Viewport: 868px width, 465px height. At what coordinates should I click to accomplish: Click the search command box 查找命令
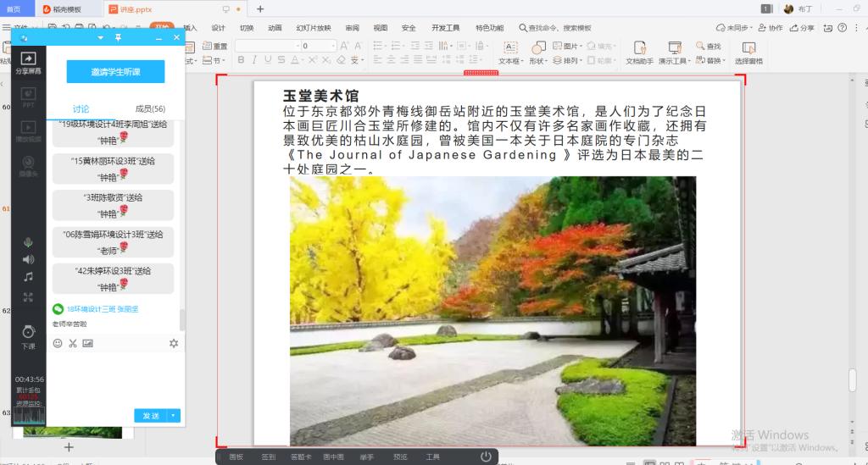pos(555,28)
